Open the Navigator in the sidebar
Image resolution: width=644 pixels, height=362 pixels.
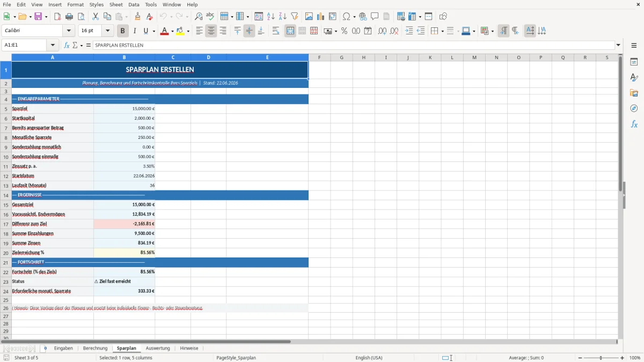pos(634,108)
